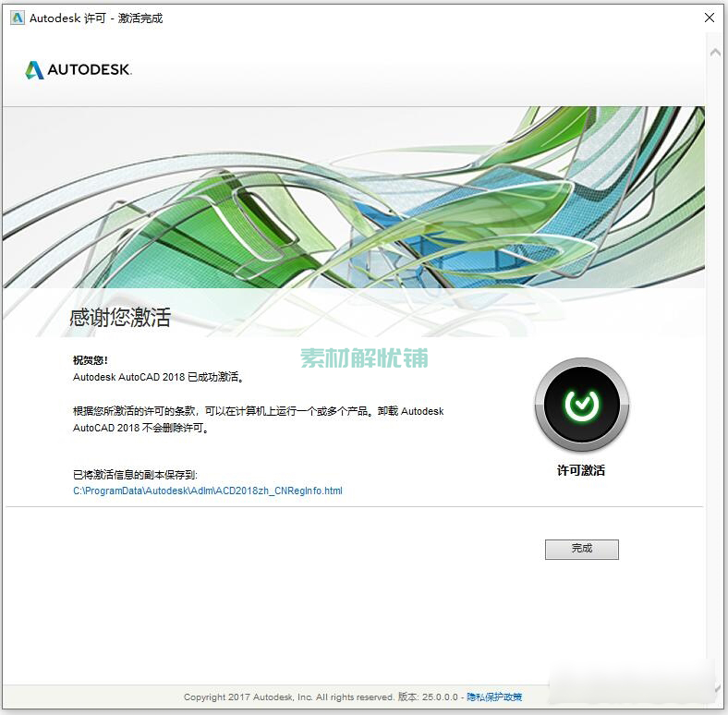Open the ACD2018zh_CNRegInfo.html file path link

coord(208,491)
